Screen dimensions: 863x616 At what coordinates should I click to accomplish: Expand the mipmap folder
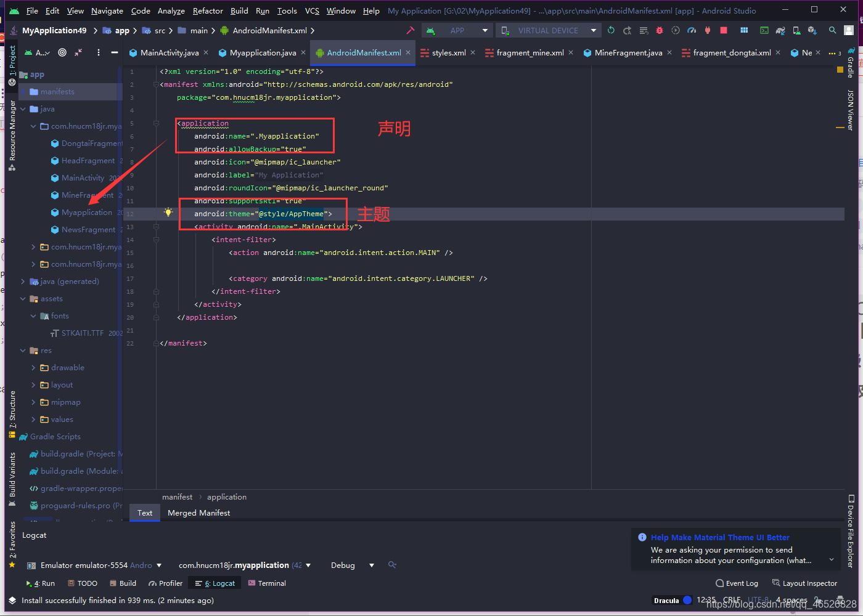click(33, 402)
